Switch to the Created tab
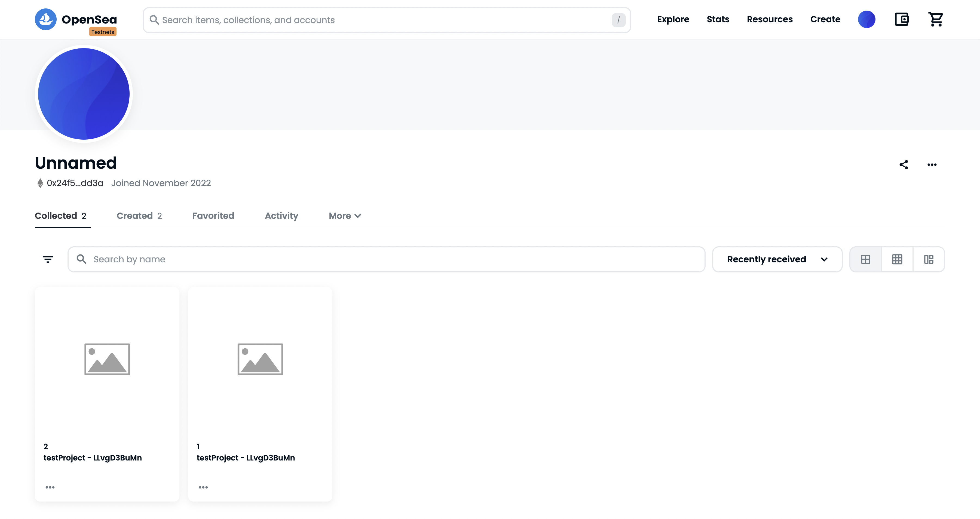The image size is (980, 519). click(139, 216)
